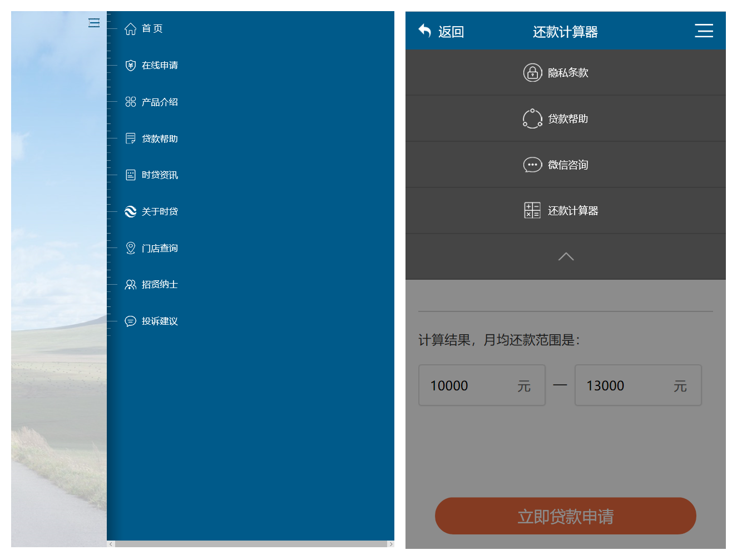This screenshot has height=560, width=737.
Task: Select 还款计算器 in dropdown menu
Action: 566,210
